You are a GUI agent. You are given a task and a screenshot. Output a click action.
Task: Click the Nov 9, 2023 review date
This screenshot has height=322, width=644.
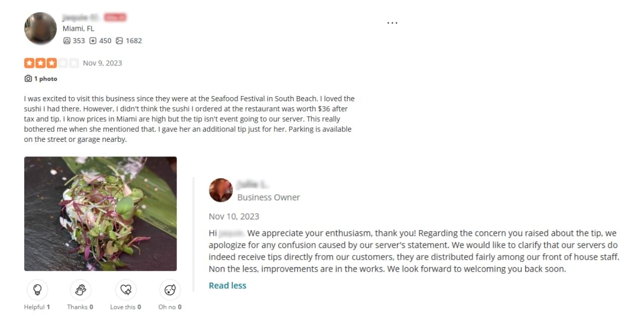point(103,63)
